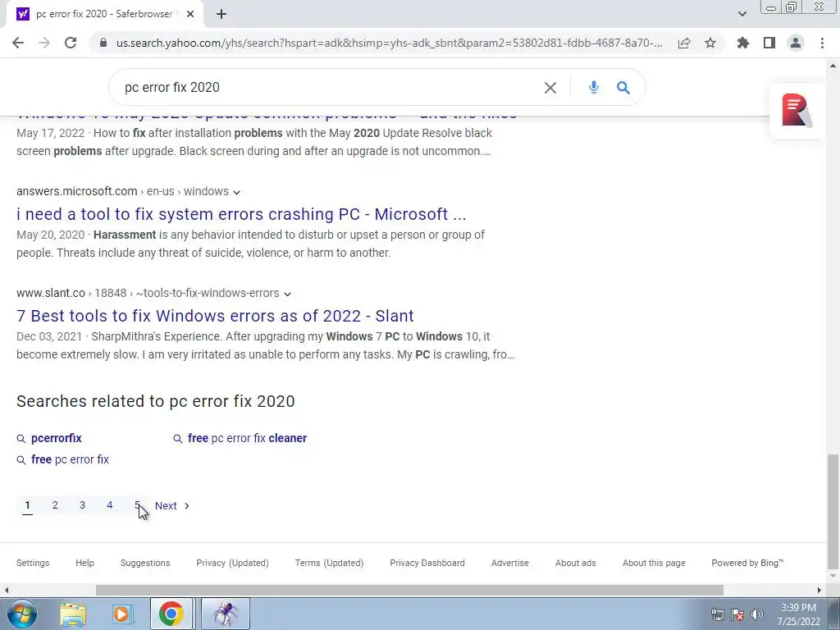This screenshot has height=630, width=840.
Task: Click the padlock site info icon
Action: (x=103, y=43)
